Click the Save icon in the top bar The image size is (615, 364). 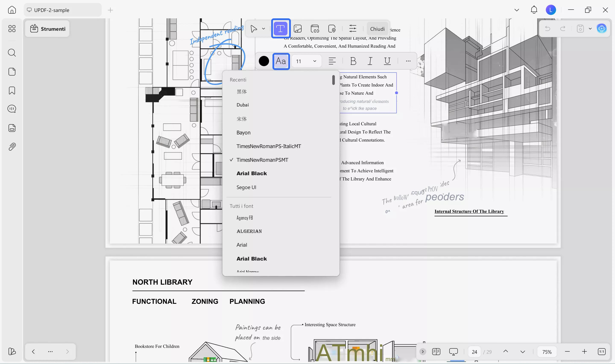coord(580,28)
